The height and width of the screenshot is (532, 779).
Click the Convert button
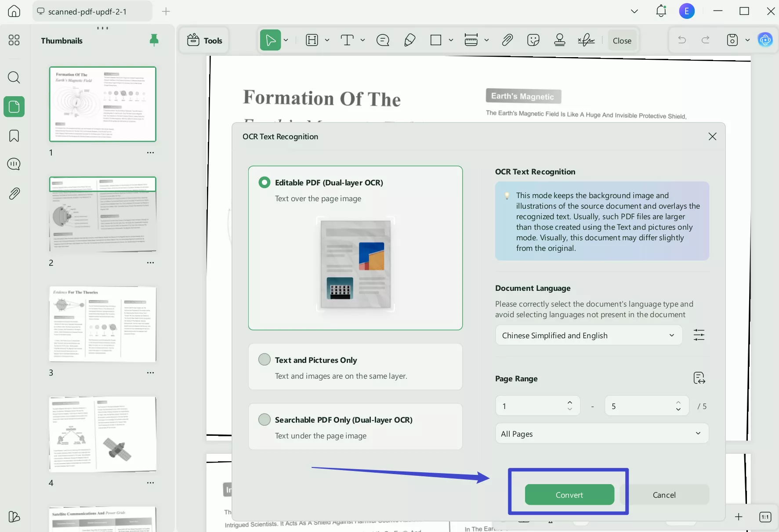point(569,495)
